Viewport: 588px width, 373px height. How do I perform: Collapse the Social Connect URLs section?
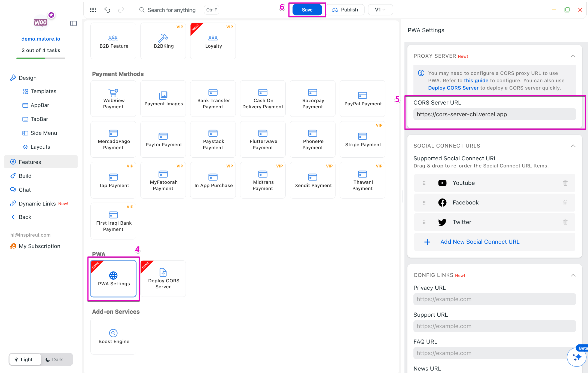click(x=573, y=146)
